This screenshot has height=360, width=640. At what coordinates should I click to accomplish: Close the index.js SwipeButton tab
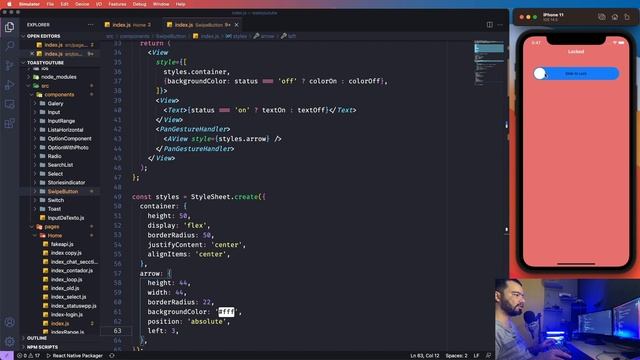pyautogui.click(x=236, y=25)
